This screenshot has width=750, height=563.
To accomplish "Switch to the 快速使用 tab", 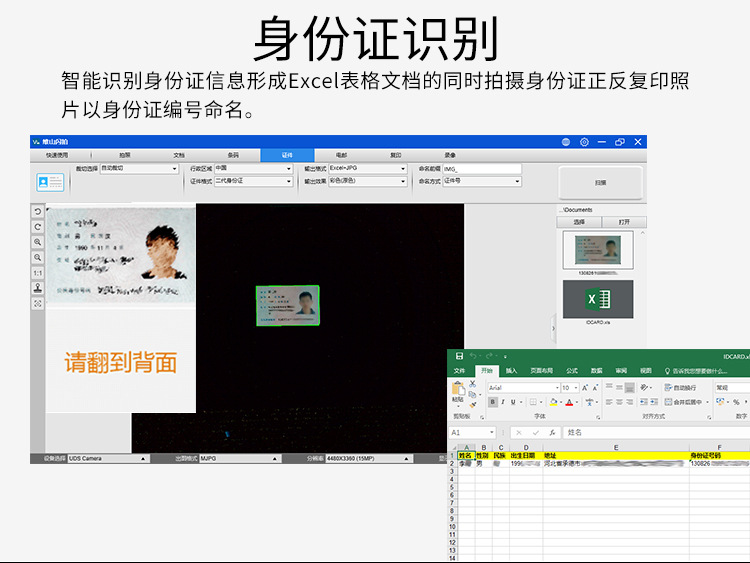I will coord(57,155).
